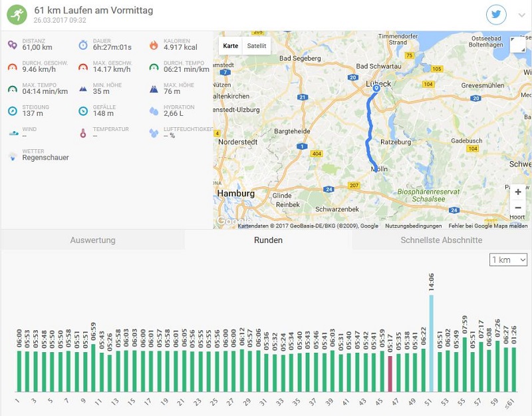This screenshot has height=416, width=532.
Task: Click Fehler bei Google Maps melden link
Action: pyautogui.click(x=488, y=226)
